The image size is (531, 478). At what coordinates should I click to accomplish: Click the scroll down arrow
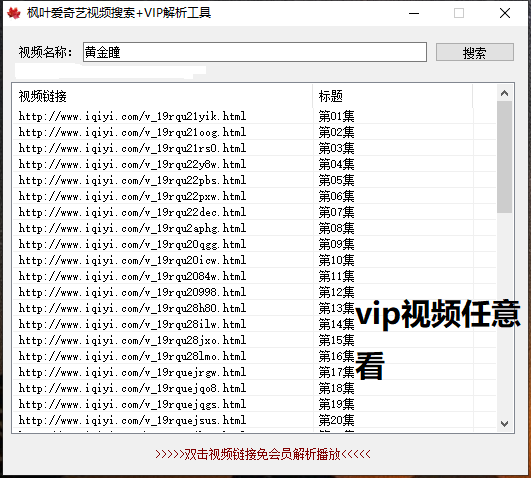pyautogui.click(x=504, y=423)
